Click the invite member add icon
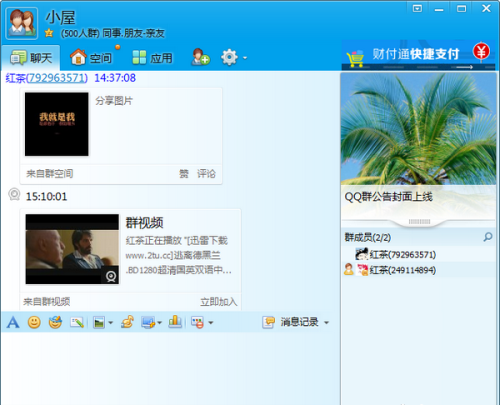The height and width of the screenshot is (405, 500). click(x=200, y=57)
